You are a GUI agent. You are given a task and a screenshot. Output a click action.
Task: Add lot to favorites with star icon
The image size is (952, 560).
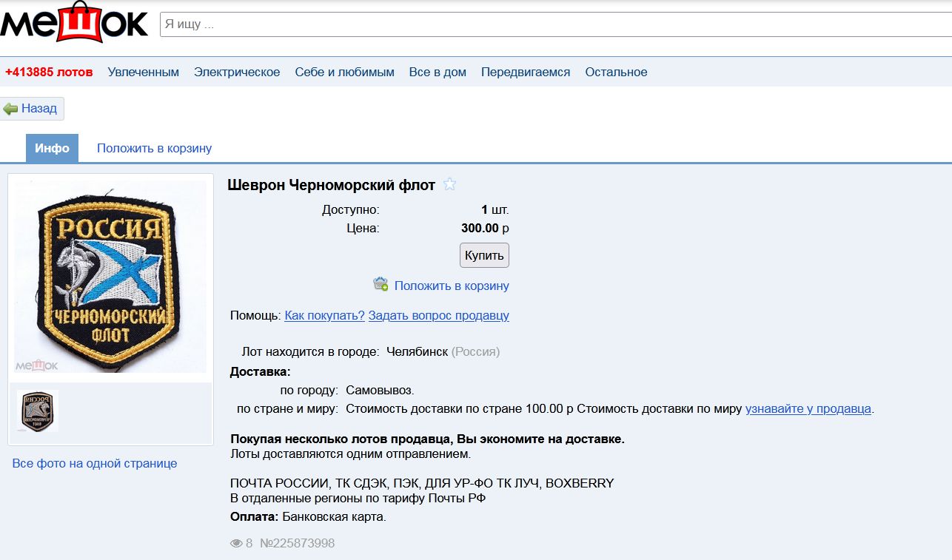(x=449, y=185)
